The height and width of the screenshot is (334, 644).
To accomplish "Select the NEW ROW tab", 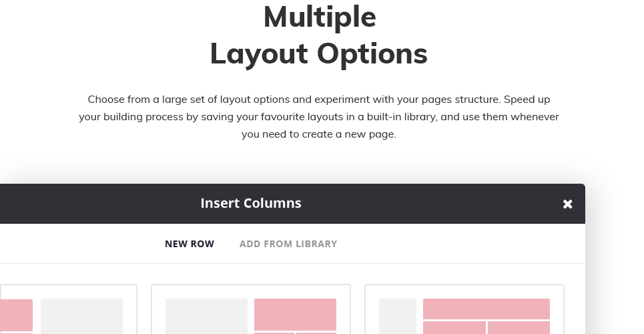I will (190, 244).
